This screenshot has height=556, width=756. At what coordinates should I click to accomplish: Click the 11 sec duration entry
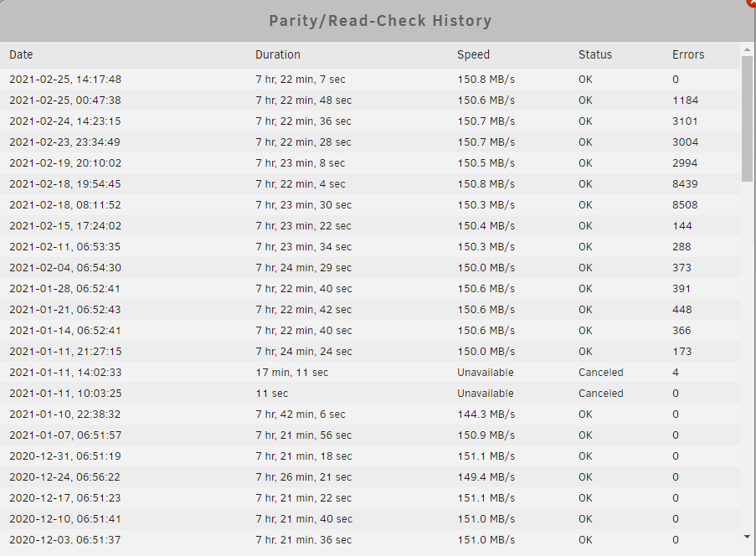click(272, 394)
